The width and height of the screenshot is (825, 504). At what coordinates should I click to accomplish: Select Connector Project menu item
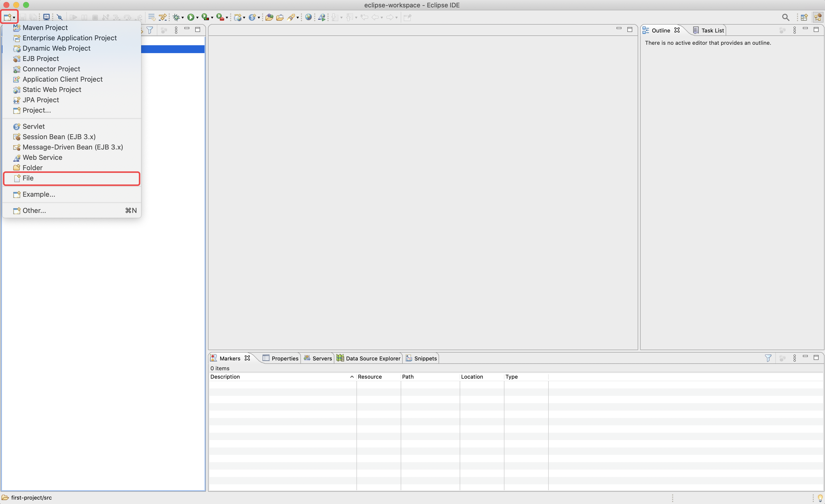click(72, 69)
